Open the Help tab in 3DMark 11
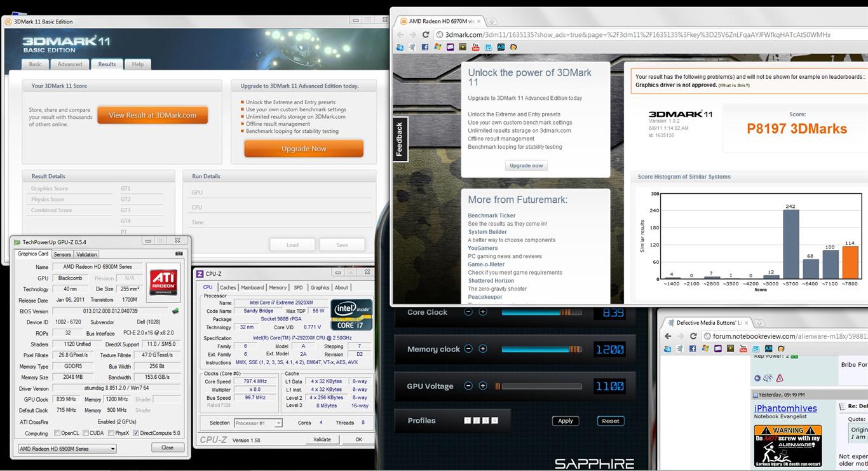Viewport: 868px width, 471px height. 137,64
